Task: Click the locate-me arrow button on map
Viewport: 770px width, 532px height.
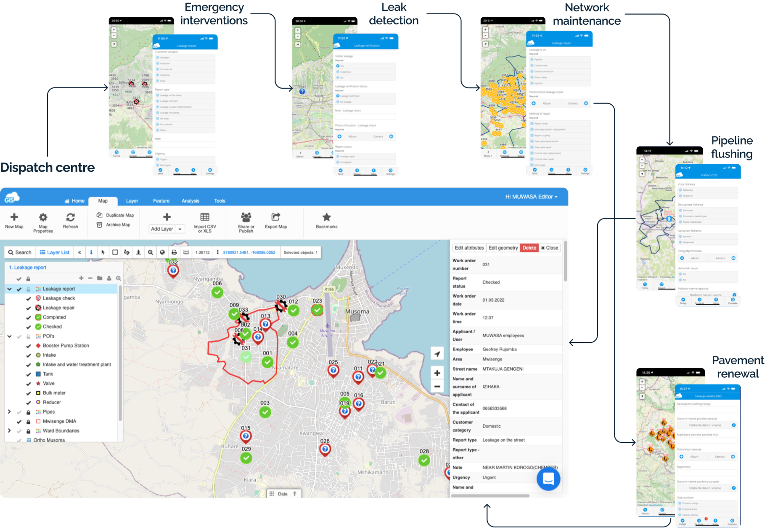Action: pyautogui.click(x=437, y=354)
